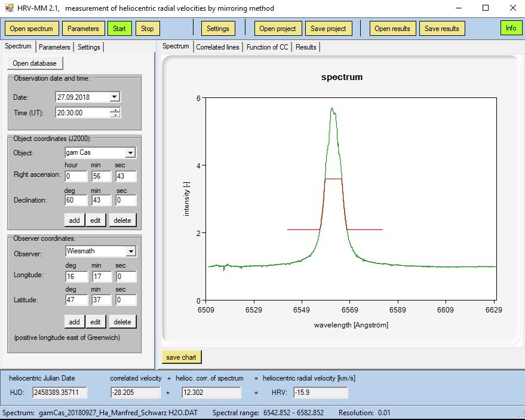Click the Latitude sec field
This screenshot has height=420, width=525.
pos(126,300)
